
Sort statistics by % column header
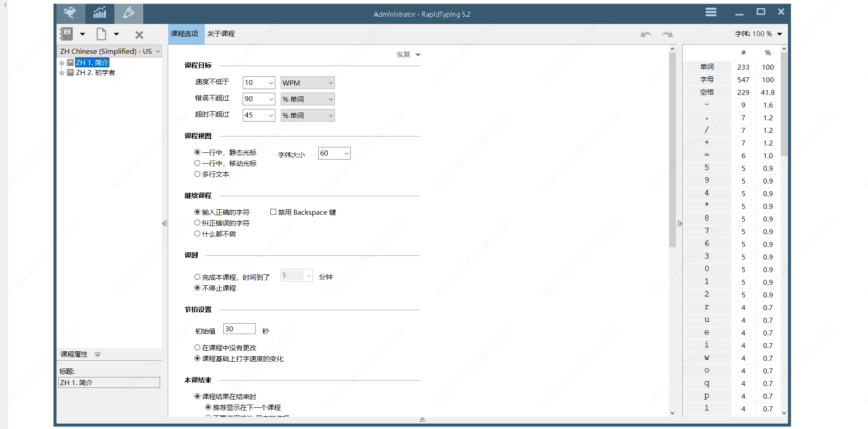pos(768,53)
